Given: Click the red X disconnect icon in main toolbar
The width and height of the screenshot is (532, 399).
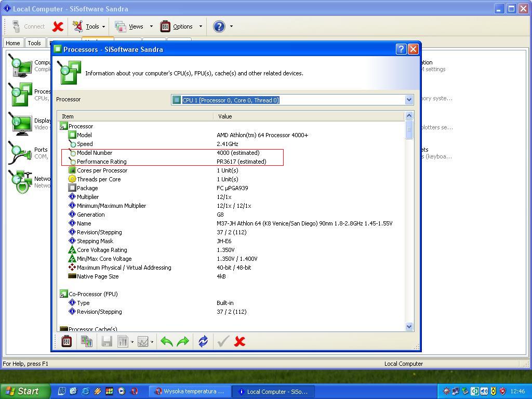Looking at the screenshot, I should (x=58, y=26).
